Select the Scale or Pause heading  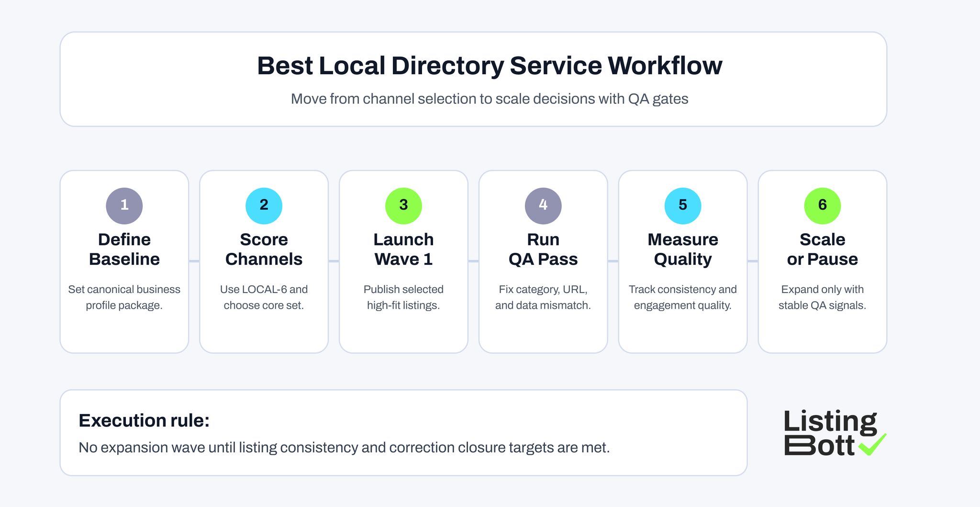coord(822,249)
